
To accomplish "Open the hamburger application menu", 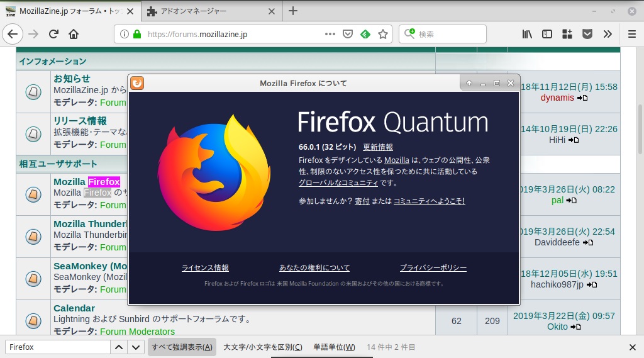I will pos(632,34).
